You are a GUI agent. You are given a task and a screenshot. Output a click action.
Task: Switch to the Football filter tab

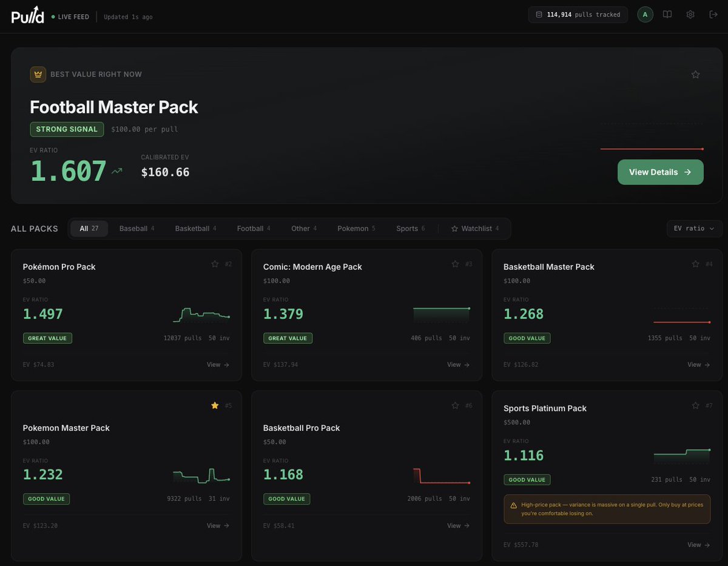pos(254,229)
